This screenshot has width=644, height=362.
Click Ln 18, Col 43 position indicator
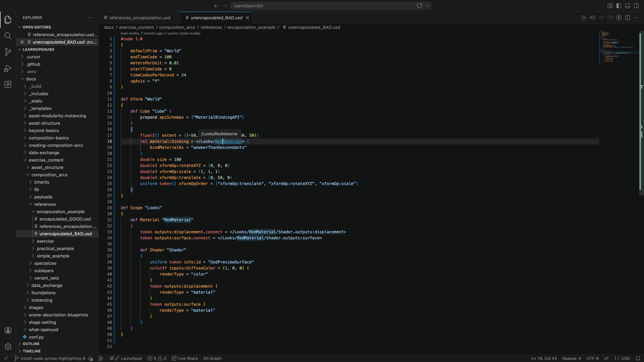[x=544, y=359]
